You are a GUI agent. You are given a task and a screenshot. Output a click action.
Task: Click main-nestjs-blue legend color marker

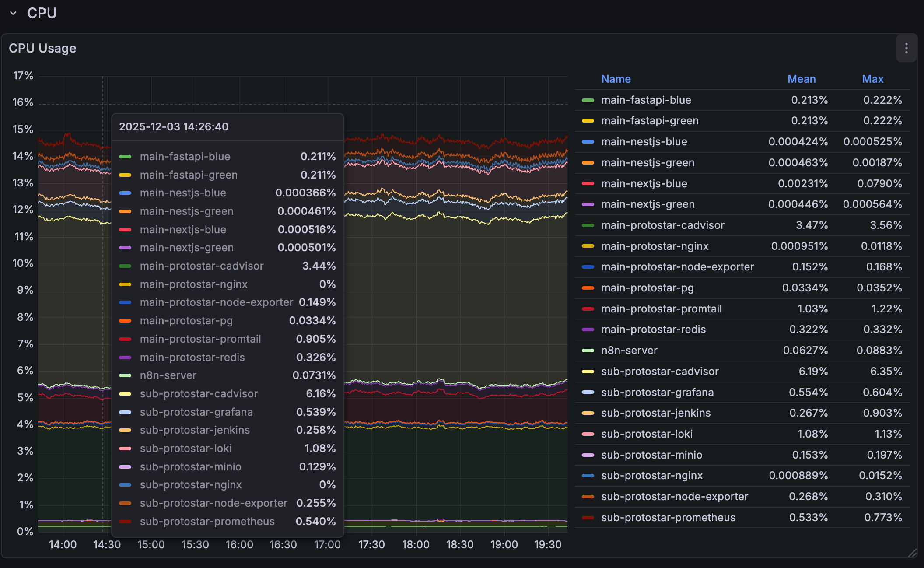(x=588, y=142)
